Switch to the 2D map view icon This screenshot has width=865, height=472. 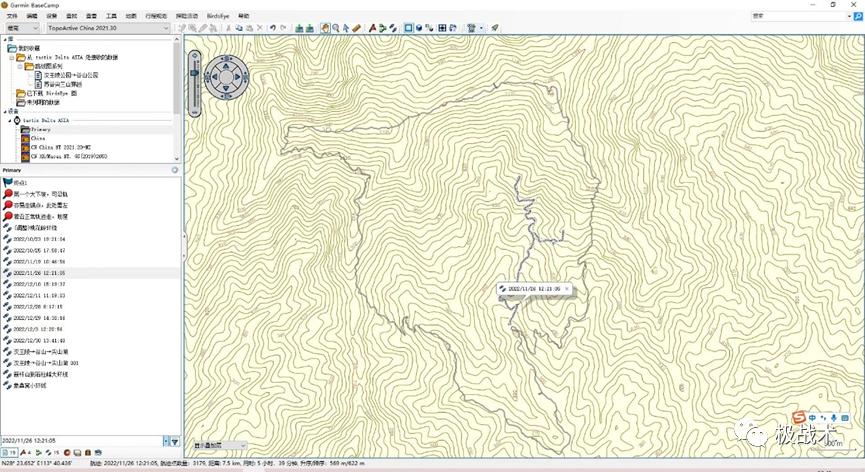click(x=409, y=28)
